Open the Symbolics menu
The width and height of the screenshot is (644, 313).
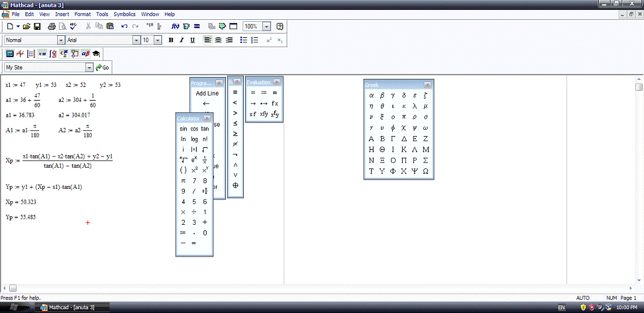pyautogui.click(x=124, y=14)
